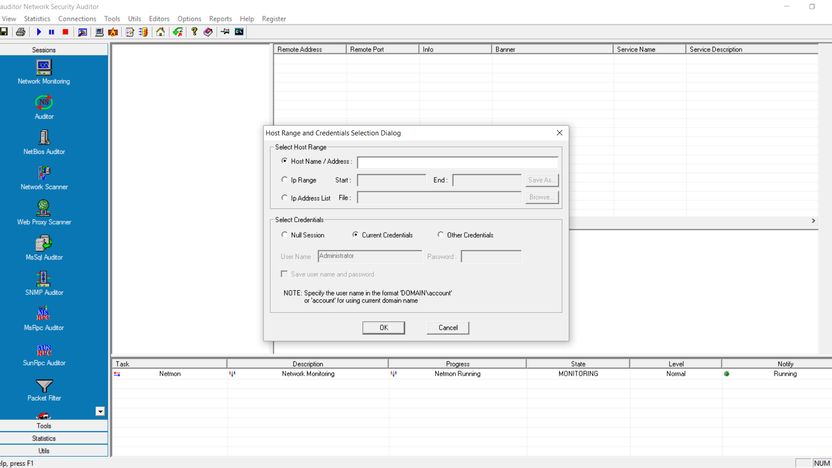This screenshot has width=832, height=468.
Task: Click the firewall flame toolbar icon
Action: pyautogui.click(x=113, y=32)
